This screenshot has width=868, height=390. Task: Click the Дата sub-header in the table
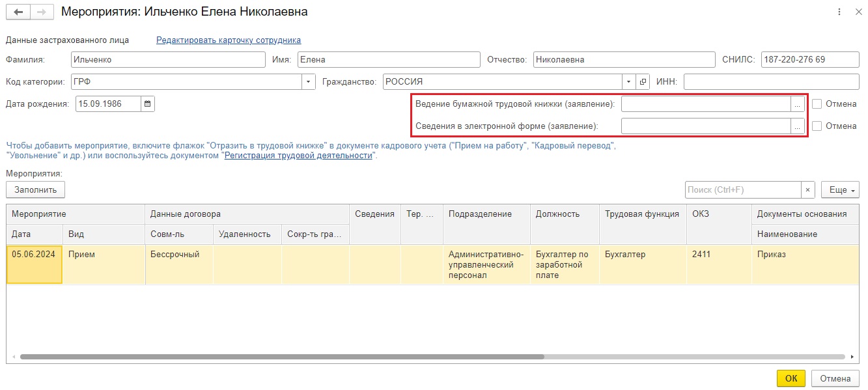click(x=35, y=234)
